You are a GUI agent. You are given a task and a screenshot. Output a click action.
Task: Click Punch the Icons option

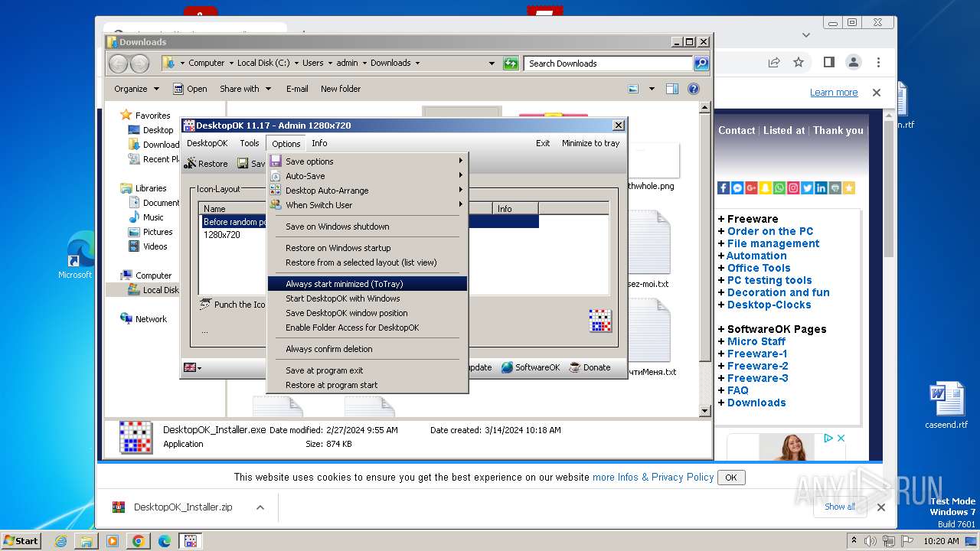pos(233,305)
